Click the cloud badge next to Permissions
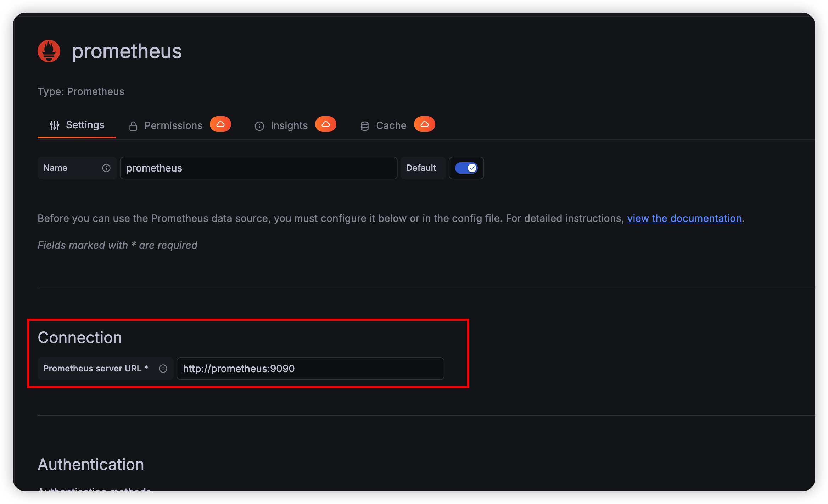Viewport: 828px width, 504px height. (220, 124)
